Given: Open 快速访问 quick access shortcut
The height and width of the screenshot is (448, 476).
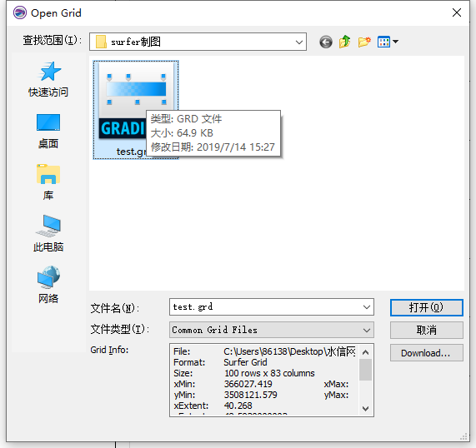Looking at the screenshot, I should [x=48, y=79].
